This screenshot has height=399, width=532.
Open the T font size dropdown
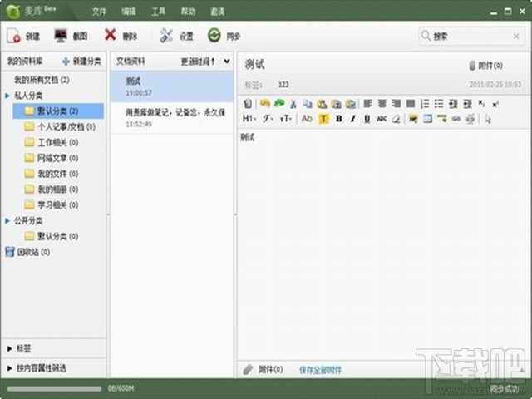pos(286,119)
